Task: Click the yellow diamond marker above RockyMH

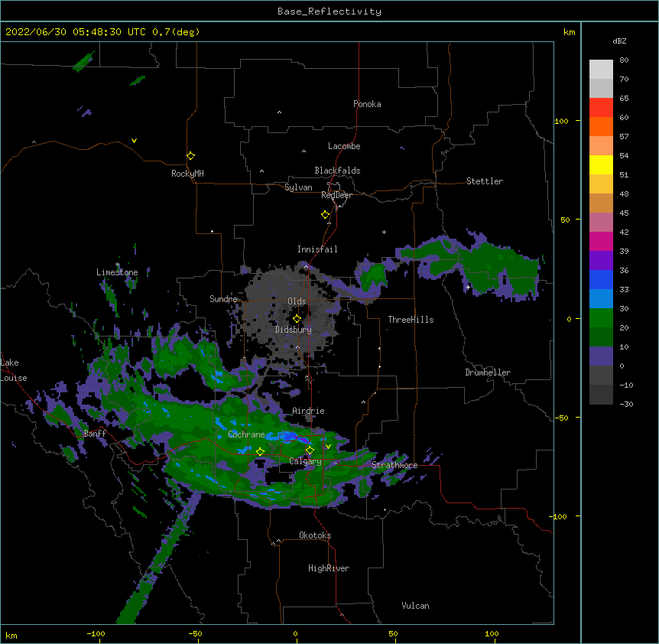Action: pos(190,155)
